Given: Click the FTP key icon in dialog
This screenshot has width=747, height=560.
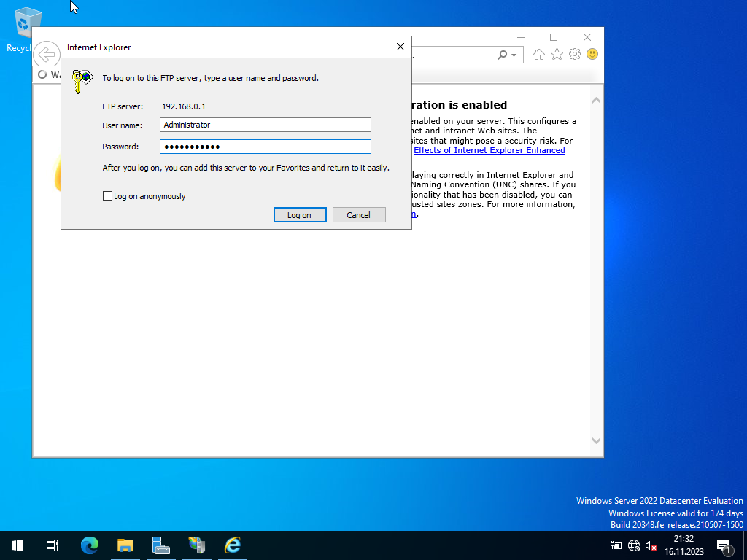Looking at the screenshot, I should click(x=82, y=81).
